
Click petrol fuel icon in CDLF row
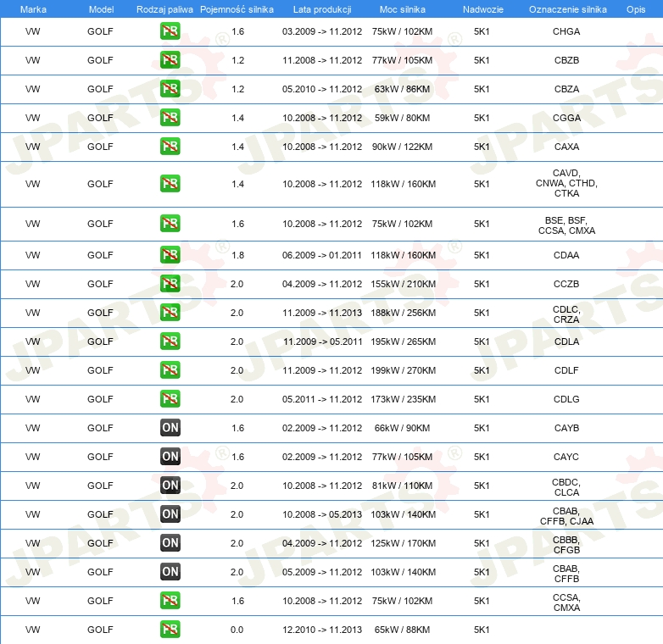click(170, 369)
